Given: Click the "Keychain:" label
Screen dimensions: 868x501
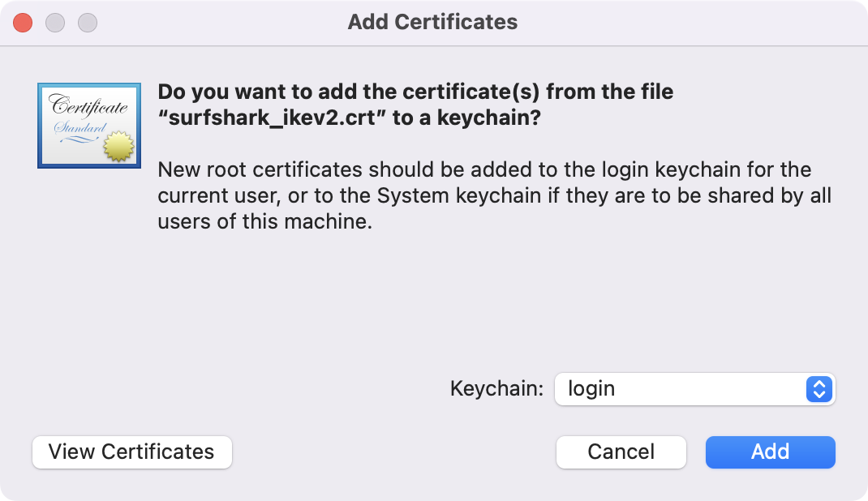Looking at the screenshot, I should coord(496,388).
